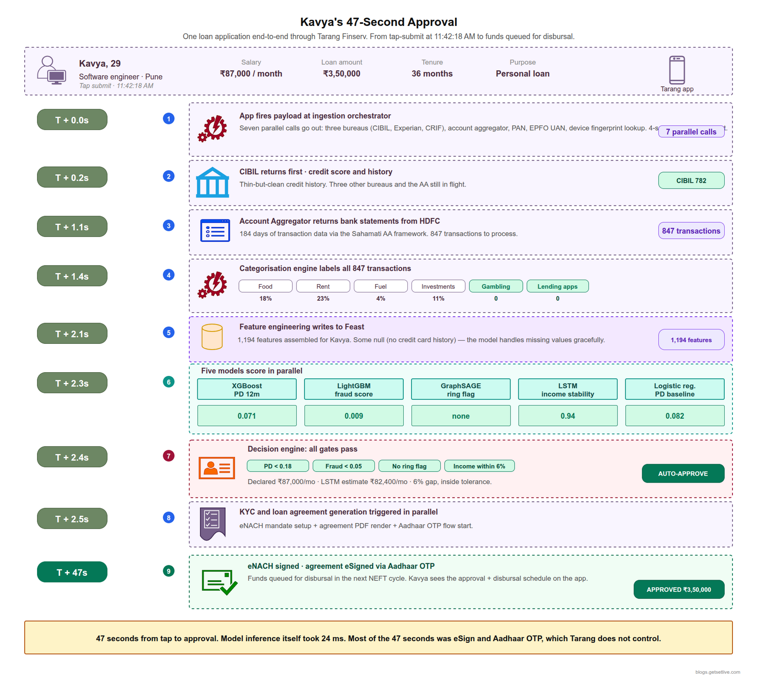The width and height of the screenshot is (758, 700).
Task: Select the Fuel category chip
Action: (381, 287)
